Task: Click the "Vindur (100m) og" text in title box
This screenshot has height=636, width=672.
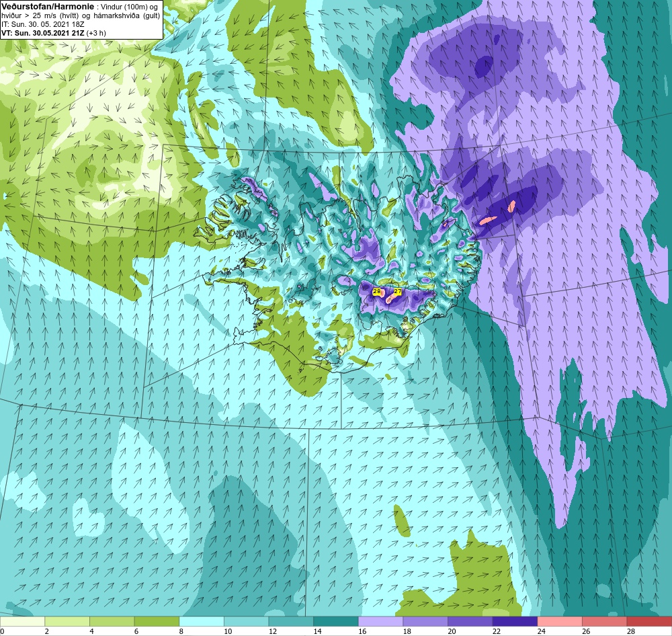Action: [x=130, y=7]
